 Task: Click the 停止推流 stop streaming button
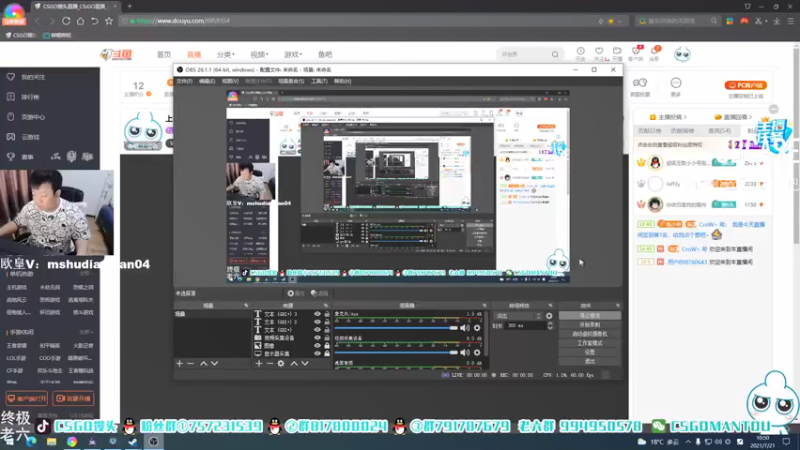pos(590,316)
